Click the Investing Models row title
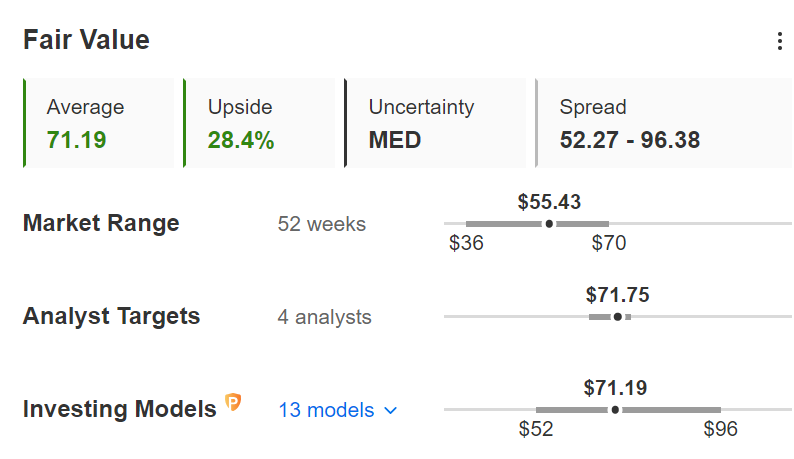This screenshot has width=794, height=459. pos(120,409)
